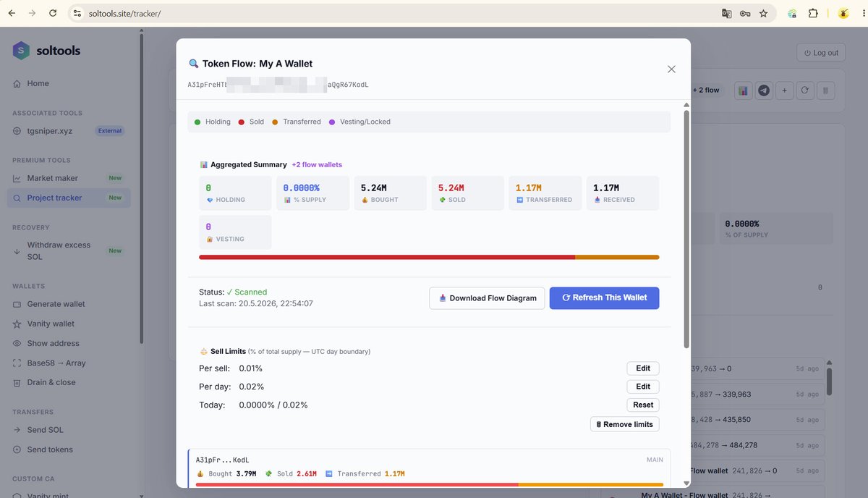Edit the Per day limit

643,387
